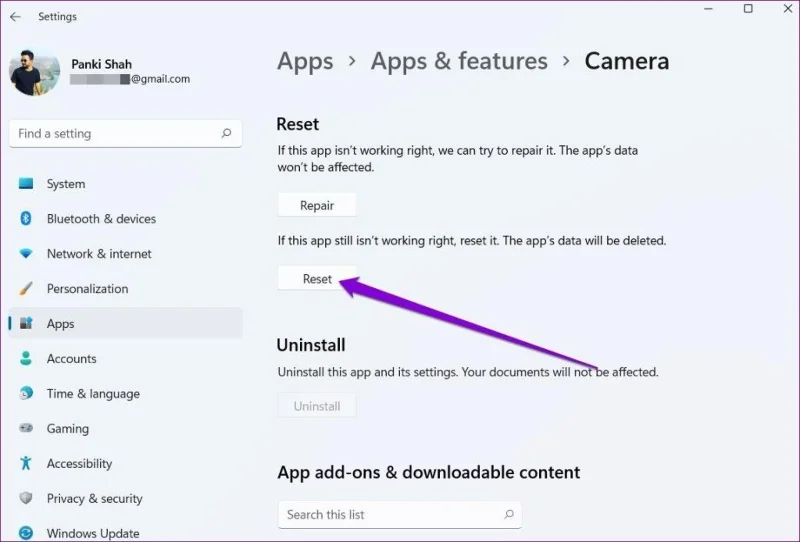The height and width of the screenshot is (542, 800).
Task: Click the Reset button
Action: point(317,279)
